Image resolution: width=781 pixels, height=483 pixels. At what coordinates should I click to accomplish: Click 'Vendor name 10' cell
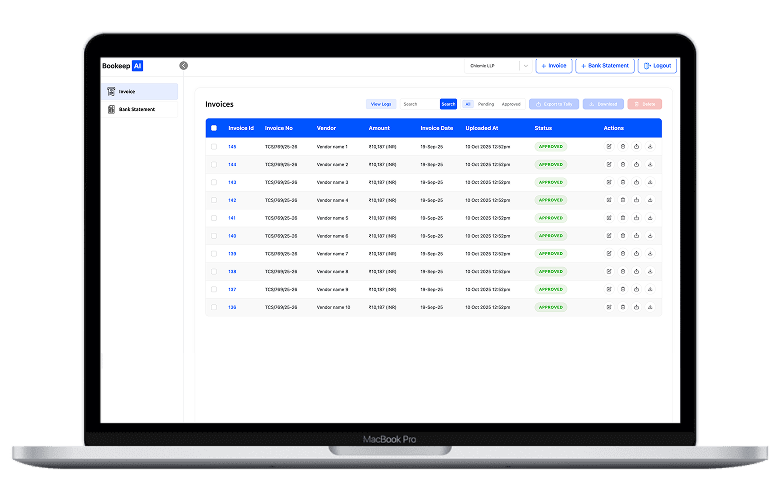[x=334, y=307]
